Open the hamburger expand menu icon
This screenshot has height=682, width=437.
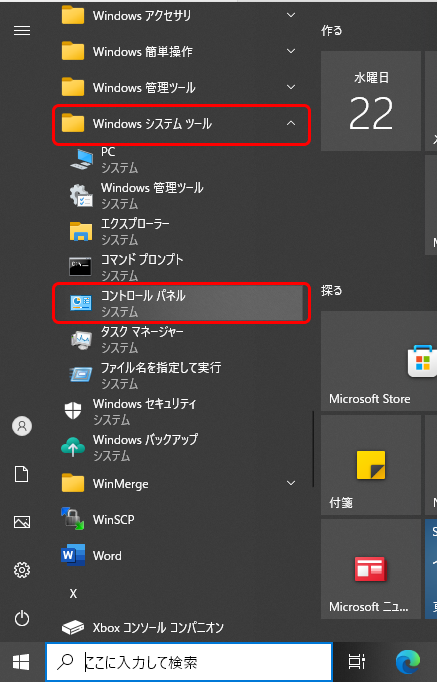pos(22,30)
